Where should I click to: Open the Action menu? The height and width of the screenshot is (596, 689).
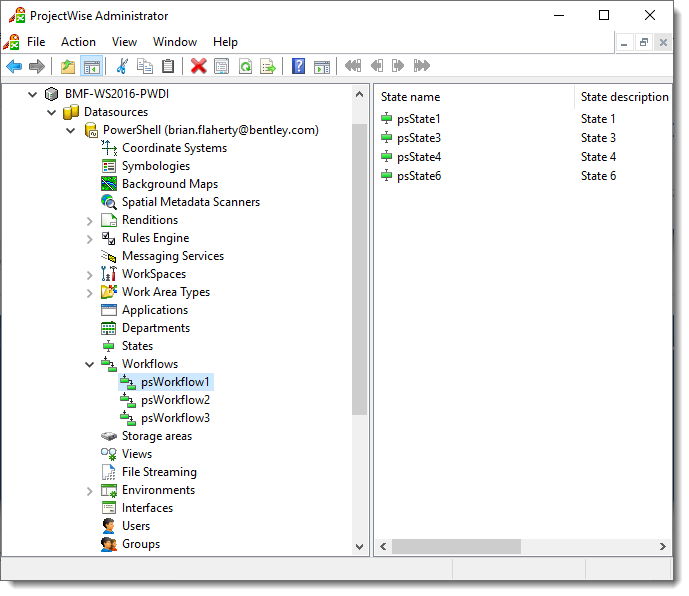(x=78, y=42)
